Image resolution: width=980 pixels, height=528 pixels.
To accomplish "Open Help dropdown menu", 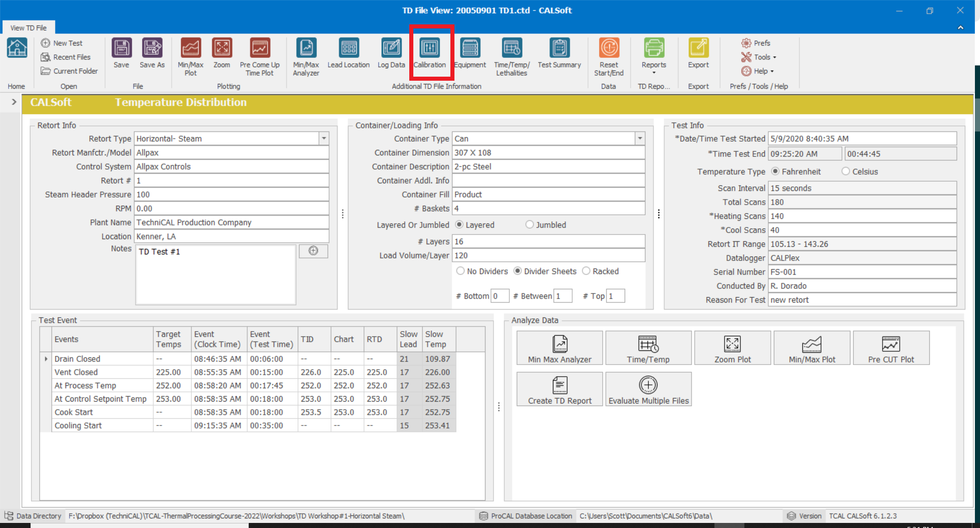I will click(x=758, y=71).
